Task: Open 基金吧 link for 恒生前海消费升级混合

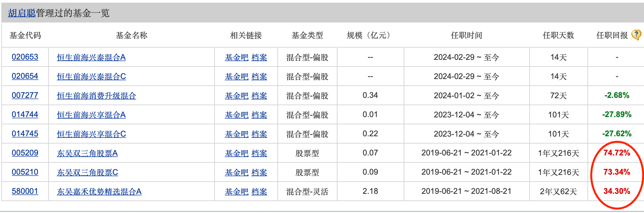Action: click(x=237, y=96)
